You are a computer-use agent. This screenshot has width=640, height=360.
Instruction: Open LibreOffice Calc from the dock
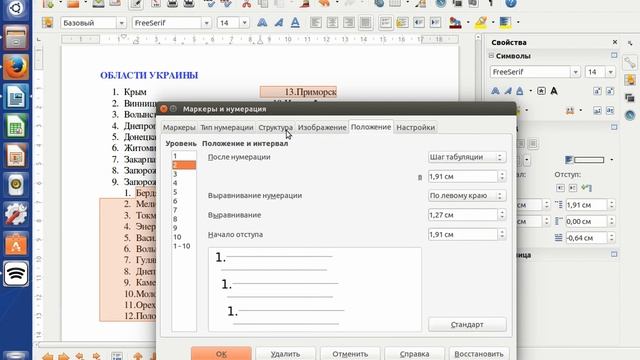tap(16, 126)
